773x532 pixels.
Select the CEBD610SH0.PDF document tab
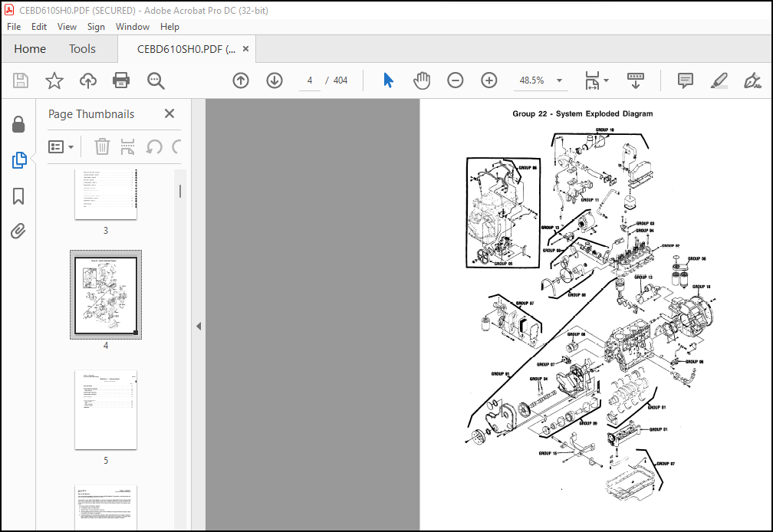click(x=186, y=49)
